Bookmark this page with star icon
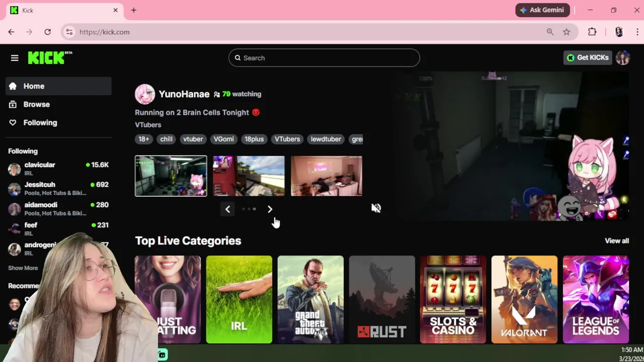The width and height of the screenshot is (644, 362). 567,32
